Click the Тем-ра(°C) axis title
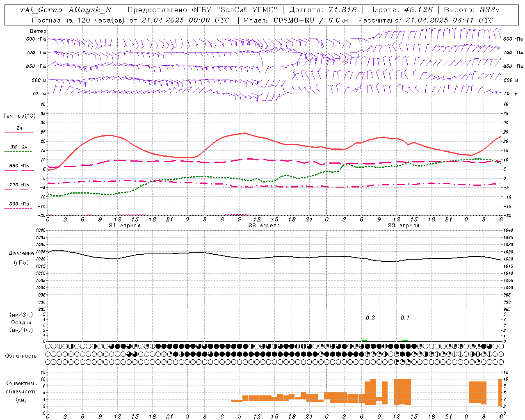 [x=19, y=116]
